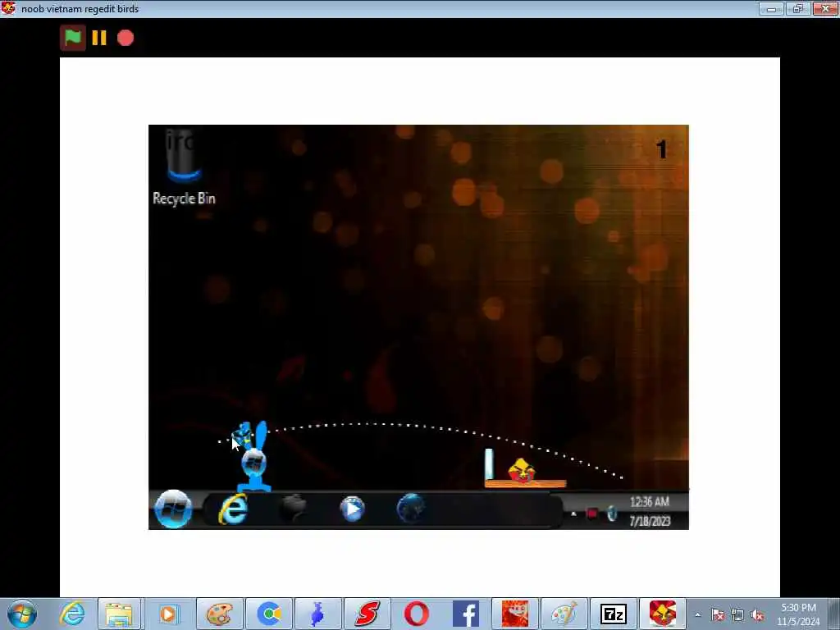840x630 pixels.
Task: Open the palette with brush app on the taskbar
Action: coord(564,614)
